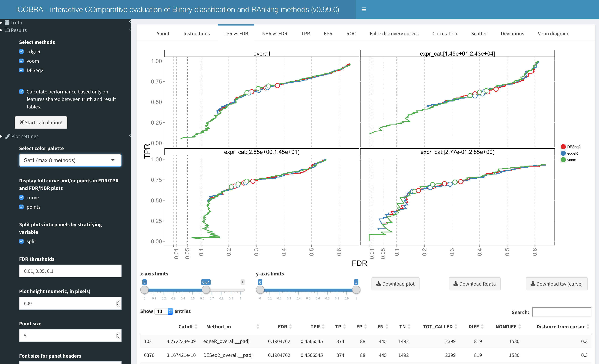Disable the split panels checkbox
This screenshot has height=364, width=599.
pos(21,241)
